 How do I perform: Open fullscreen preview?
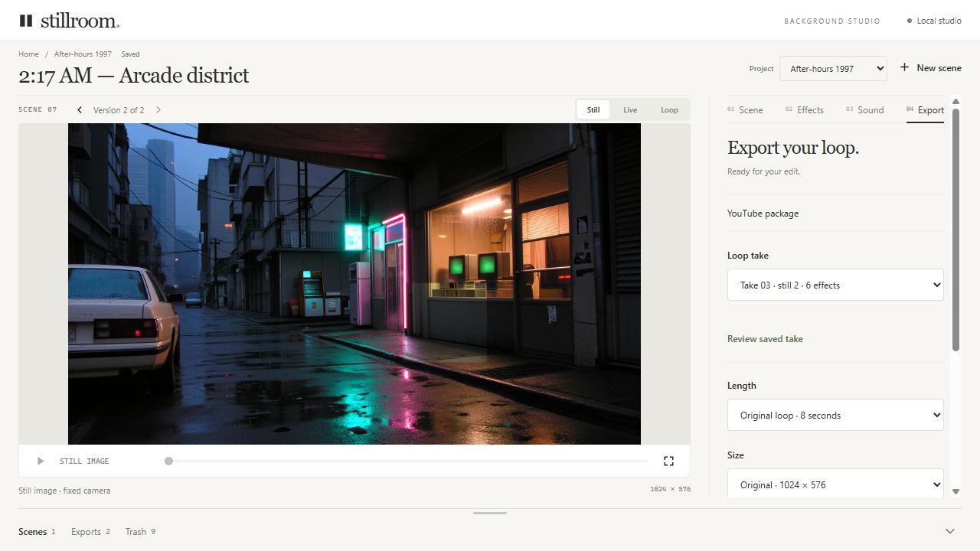pyautogui.click(x=668, y=461)
